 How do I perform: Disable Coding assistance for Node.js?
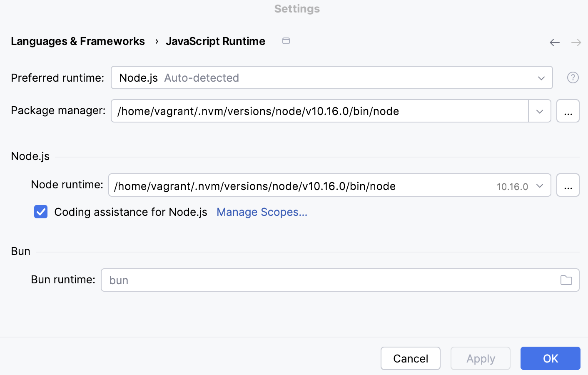[41, 212]
